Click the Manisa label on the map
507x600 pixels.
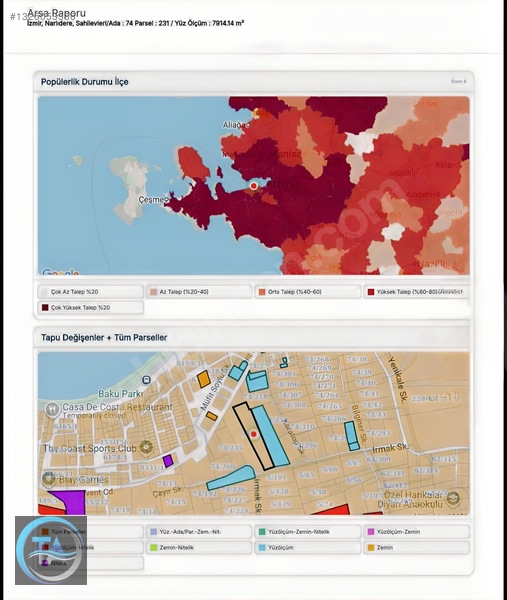(285, 154)
